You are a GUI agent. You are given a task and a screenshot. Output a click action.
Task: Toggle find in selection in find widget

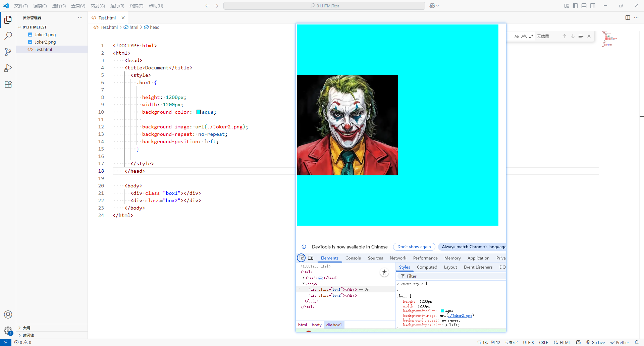[x=581, y=36]
